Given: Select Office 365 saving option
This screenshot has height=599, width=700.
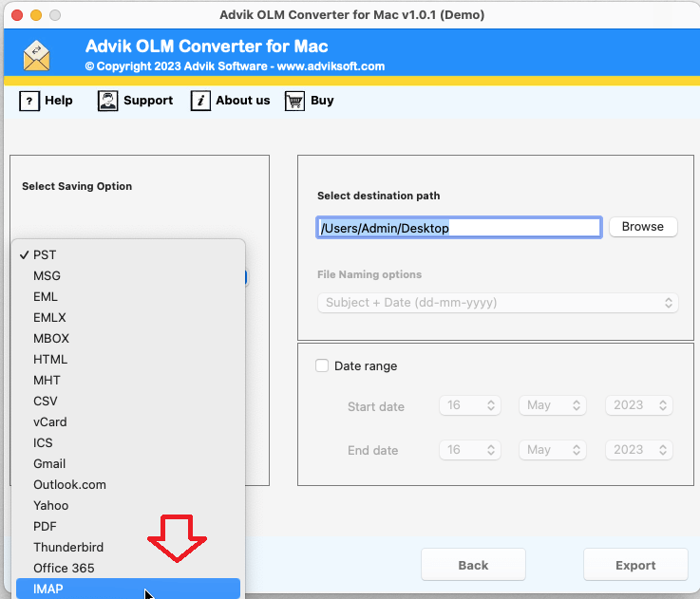Looking at the screenshot, I should tap(128, 569).
